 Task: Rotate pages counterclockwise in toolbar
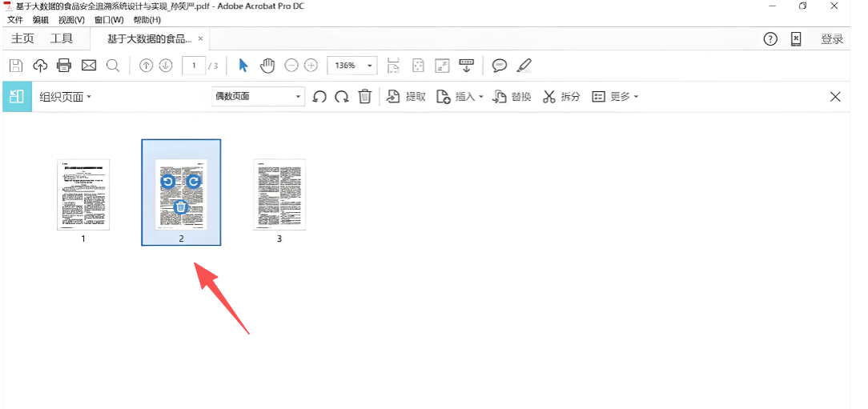coord(319,97)
